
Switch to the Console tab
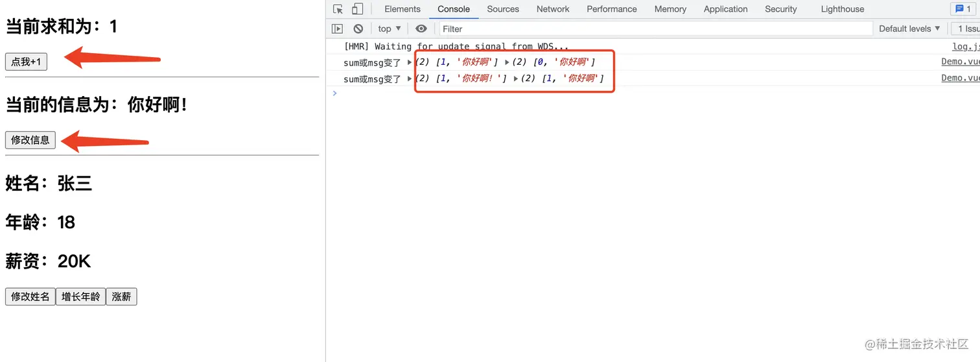pos(454,9)
